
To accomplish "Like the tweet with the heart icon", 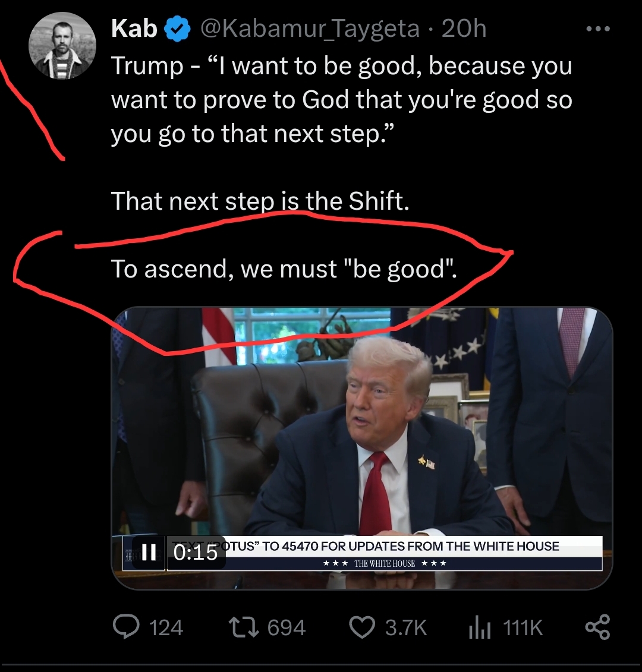I will tap(361, 627).
